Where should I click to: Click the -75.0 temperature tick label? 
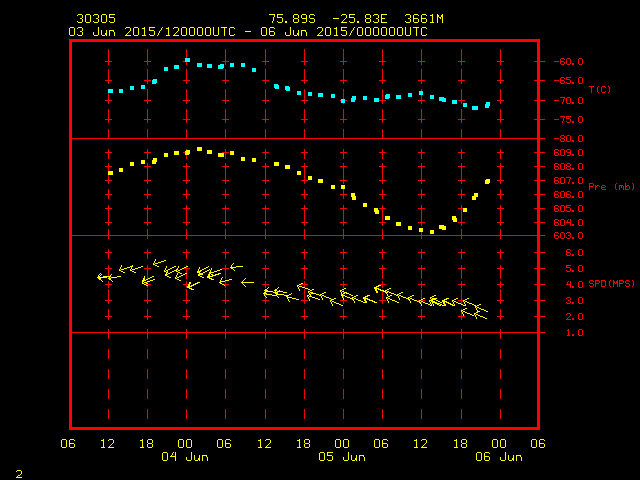click(569, 120)
